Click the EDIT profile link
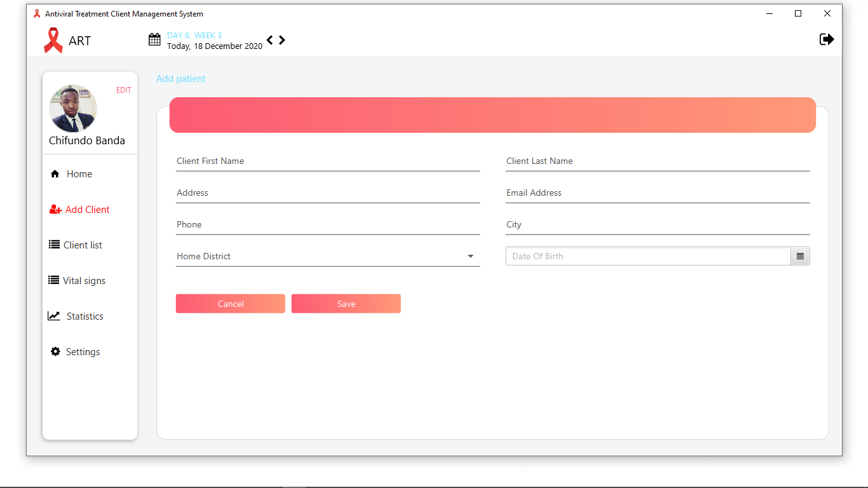868x488 pixels. click(123, 90)
